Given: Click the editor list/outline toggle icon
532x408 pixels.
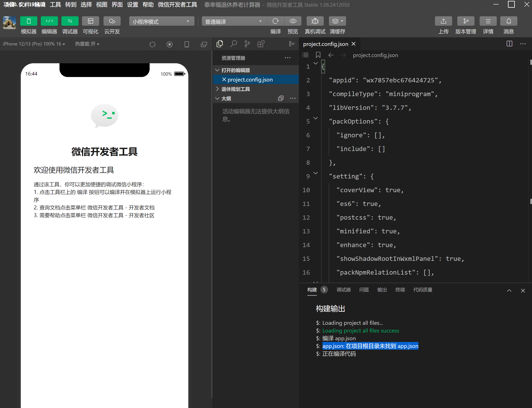Looking at the screenshot, I should point(305,55).
